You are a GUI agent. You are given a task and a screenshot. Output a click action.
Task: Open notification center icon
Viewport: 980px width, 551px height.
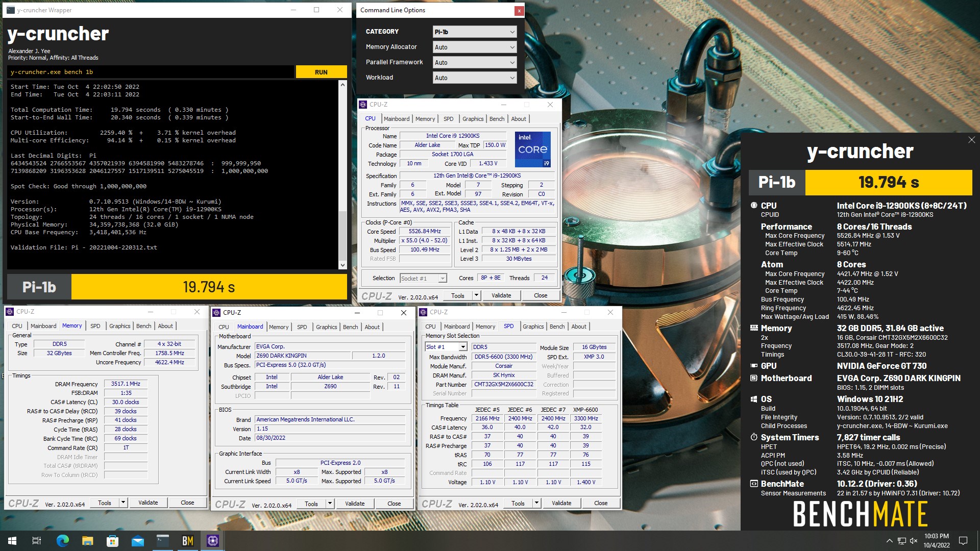pos(963,541)
